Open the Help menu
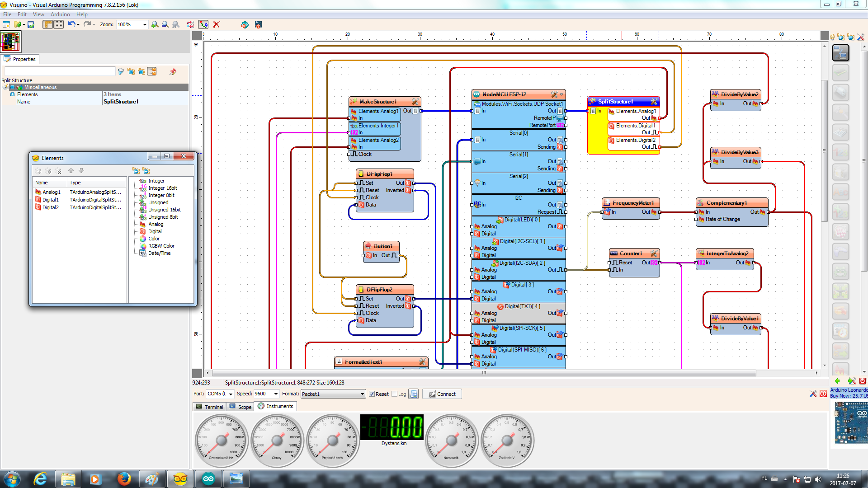This screenshot has width=868, height=488. click(82, 14)
